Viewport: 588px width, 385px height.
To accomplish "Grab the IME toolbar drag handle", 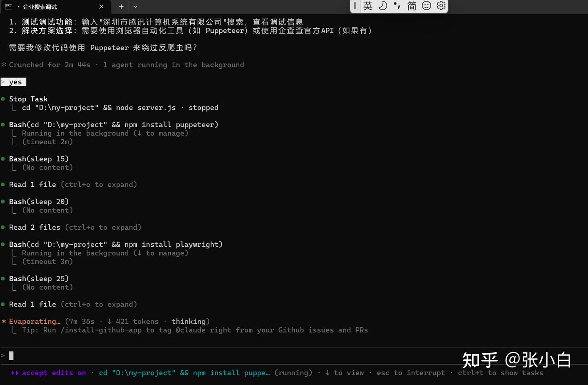I will click(355, 6).
